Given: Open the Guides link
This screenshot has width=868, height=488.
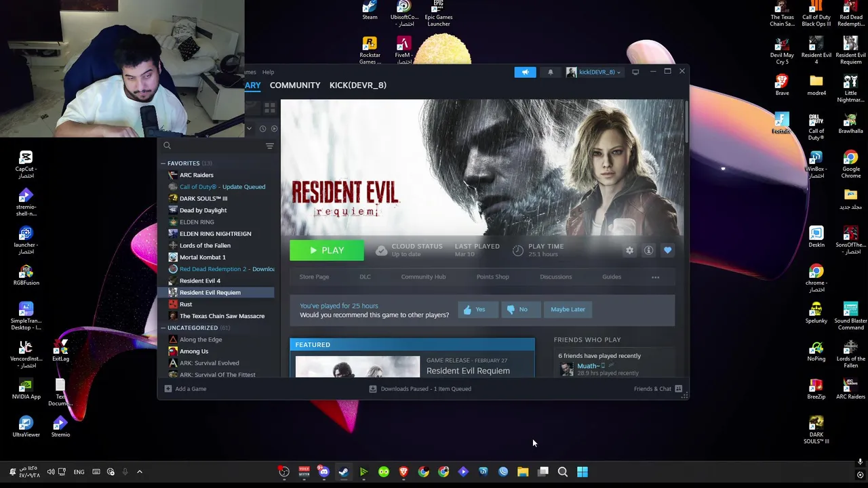Looking at the screenshot, I should (x=611, y=277).
